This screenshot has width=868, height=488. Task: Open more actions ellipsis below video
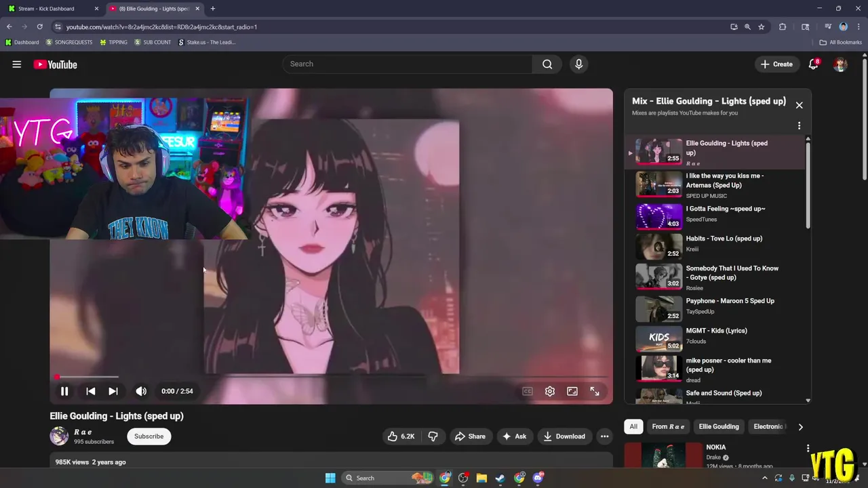click(x=605, y=436)
